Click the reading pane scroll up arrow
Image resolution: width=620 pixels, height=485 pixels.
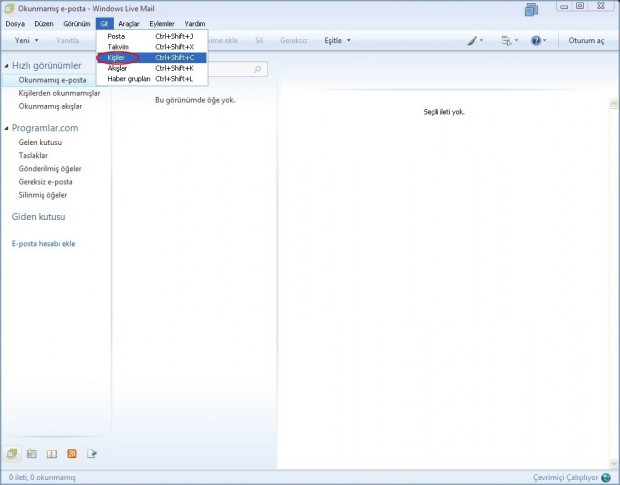tap(614, 104)
